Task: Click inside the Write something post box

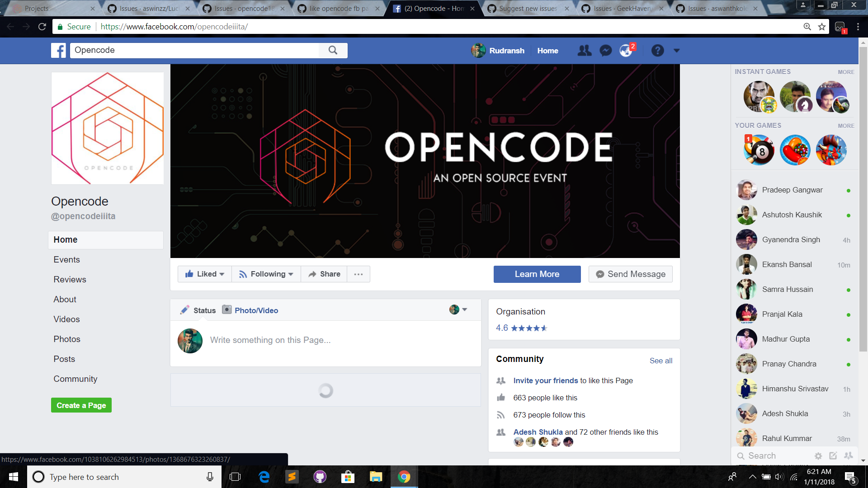Action: pyautogui.click(x=294, y=340)
